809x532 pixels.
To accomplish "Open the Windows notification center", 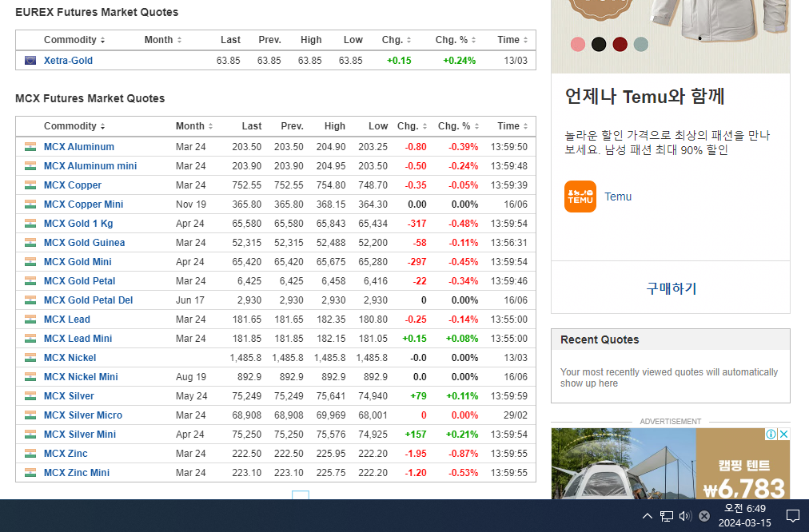I will (x=792, y=515).
